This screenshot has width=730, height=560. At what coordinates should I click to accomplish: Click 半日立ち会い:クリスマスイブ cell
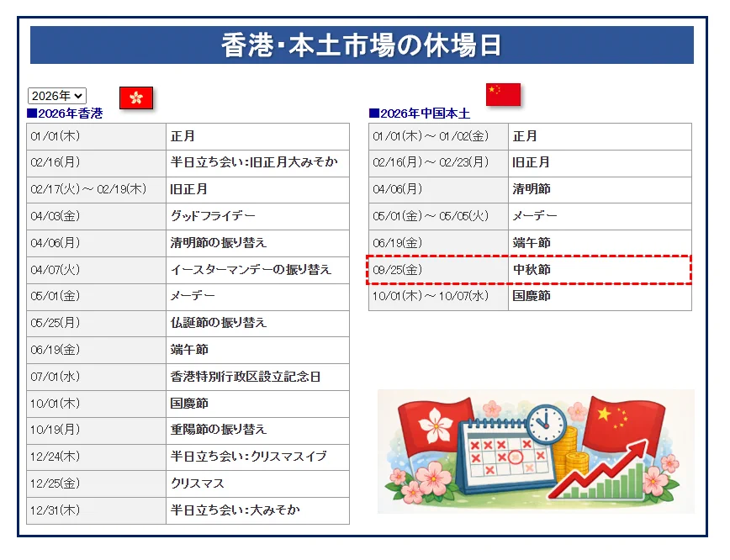pyautogui.click(x=257, y=457)
